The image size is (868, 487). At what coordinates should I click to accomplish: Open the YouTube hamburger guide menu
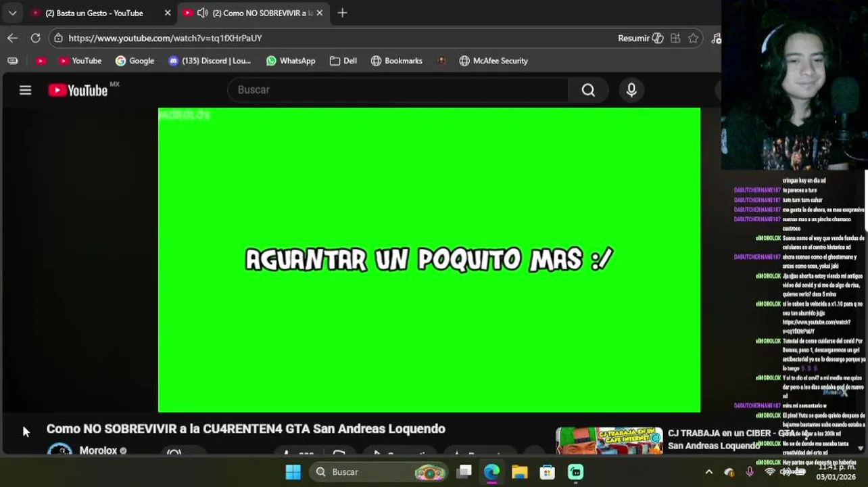[x=25, y=90]
